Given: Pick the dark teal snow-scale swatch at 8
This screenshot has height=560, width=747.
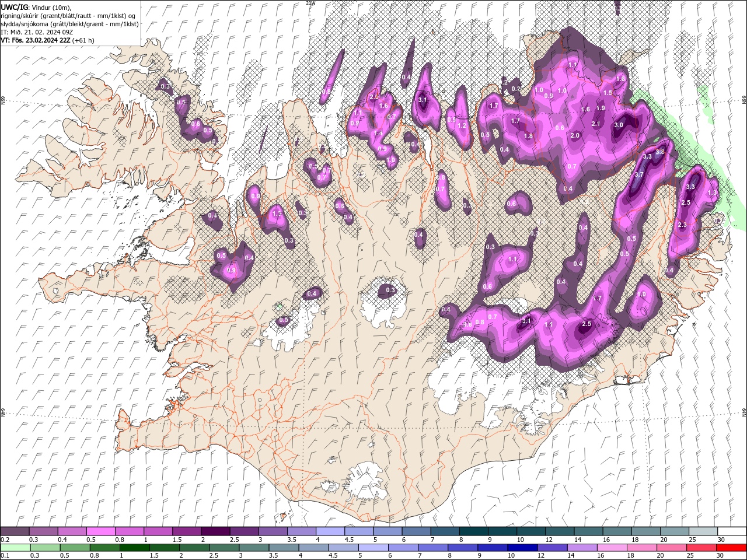Looking at the screenshot, I should pos(473,531).
